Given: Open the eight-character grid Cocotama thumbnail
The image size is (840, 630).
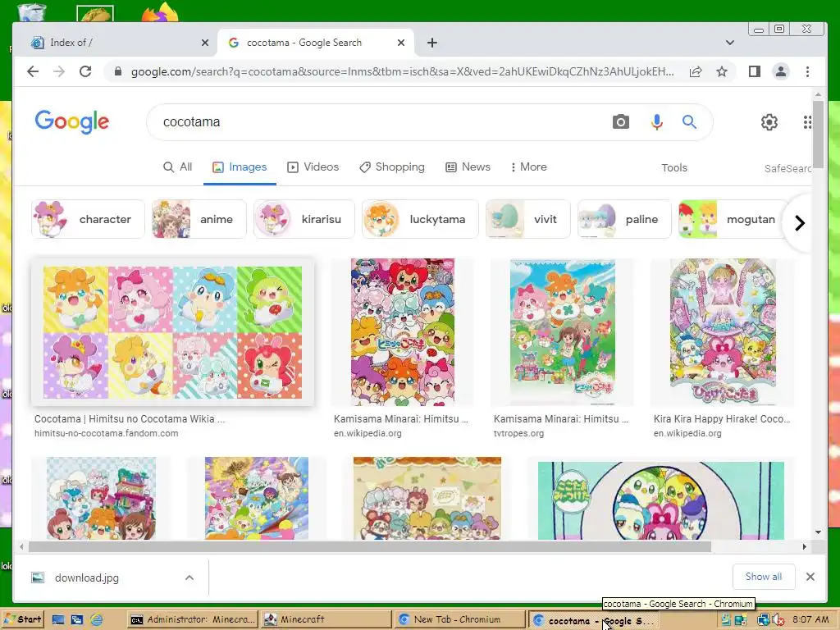Looking at the screenshot, I should click(x=172, y=332).
